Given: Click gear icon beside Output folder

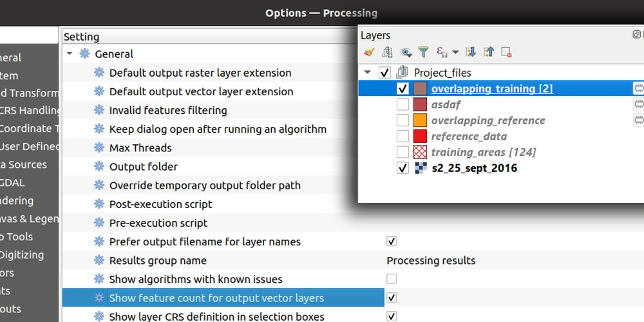Looking at the screenshot, I should click(x=99, y=167).
